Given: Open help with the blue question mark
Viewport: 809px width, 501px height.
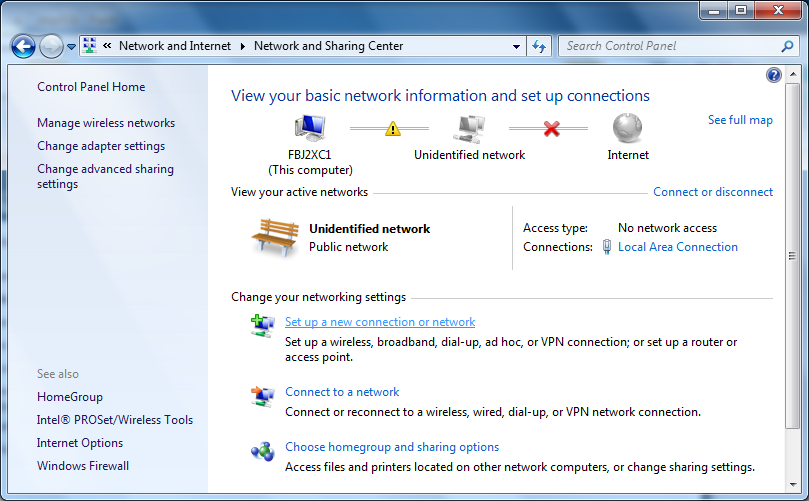Looking at the screenshot, I should [773, 75].
